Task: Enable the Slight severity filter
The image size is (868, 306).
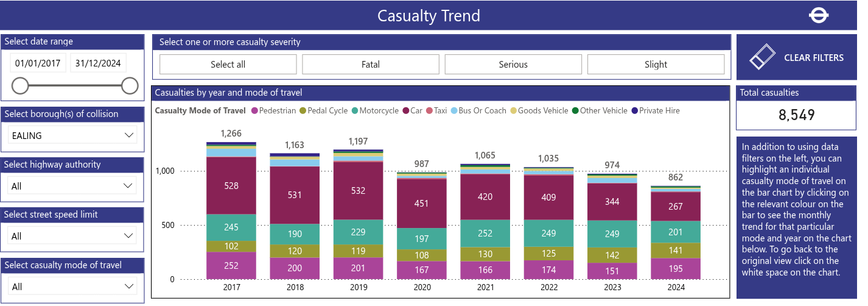Action: [656, 65]
